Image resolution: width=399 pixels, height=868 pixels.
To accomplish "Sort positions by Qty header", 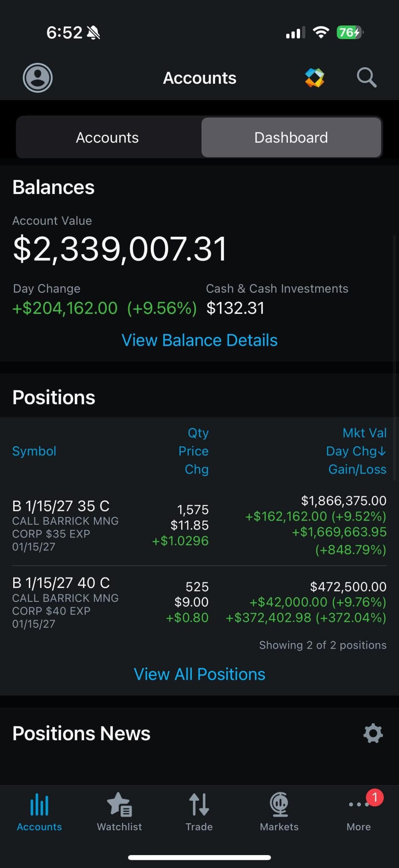I will point(198,433).
